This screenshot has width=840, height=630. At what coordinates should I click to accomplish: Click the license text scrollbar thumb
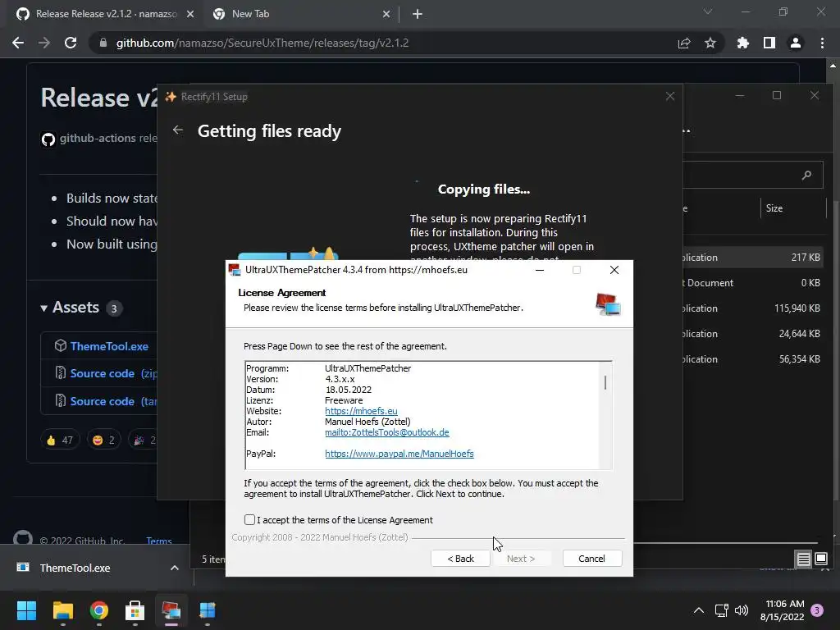pos(605,382)
